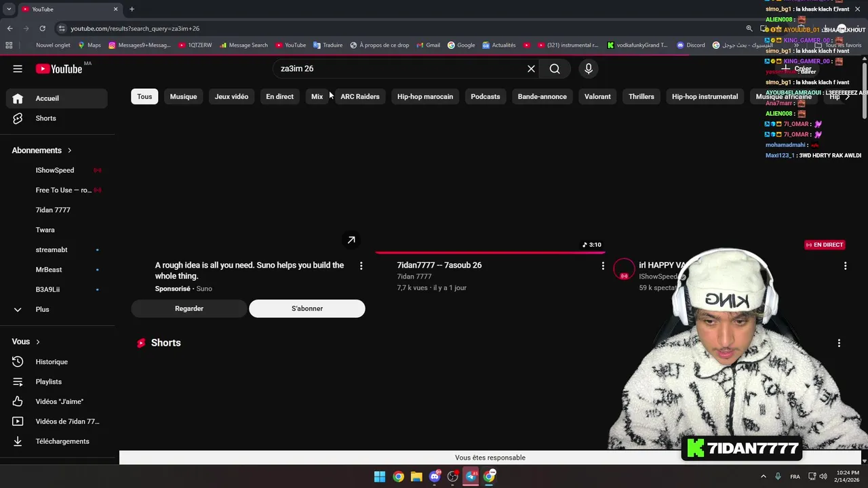This screenshot has height=488, width=868.
Task: Open the Maps bookmark
Action: coord(89,45)
